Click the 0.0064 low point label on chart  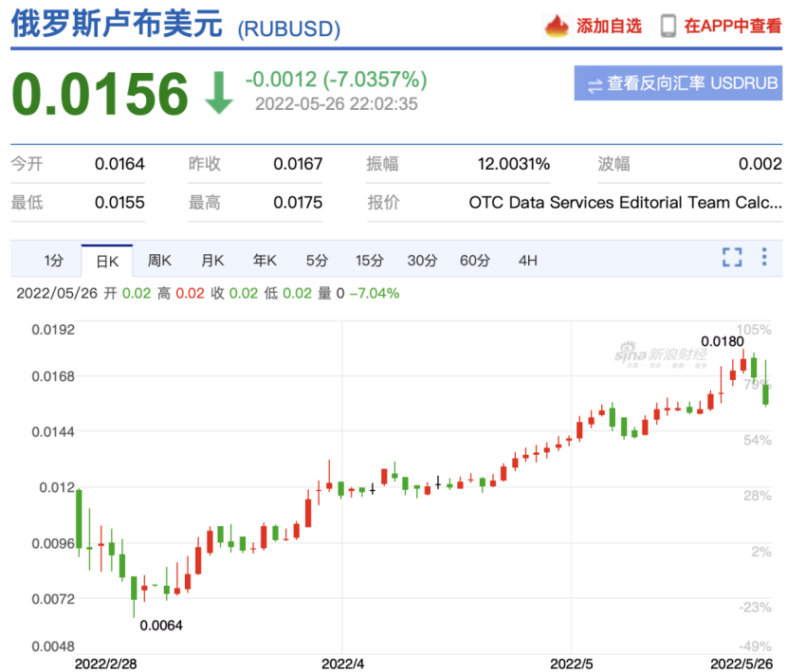click(x=161, y=625)
